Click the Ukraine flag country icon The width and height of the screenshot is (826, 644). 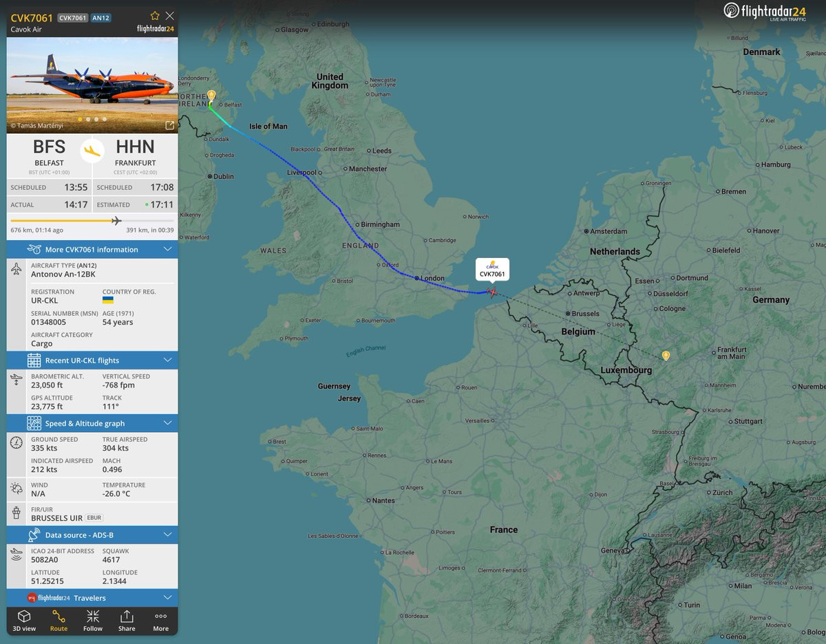coord(107,300)
